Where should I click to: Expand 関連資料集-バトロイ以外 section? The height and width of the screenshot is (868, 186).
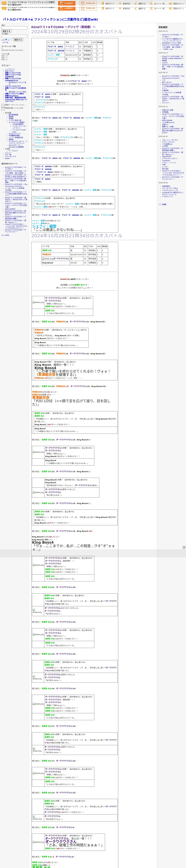pyautogui.click(x=3, y=108)
